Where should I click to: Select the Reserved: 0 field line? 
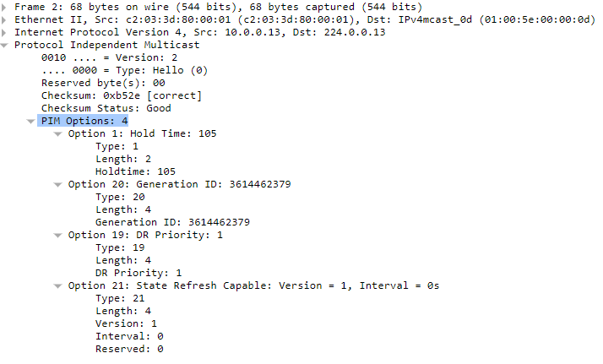(129, 350)
